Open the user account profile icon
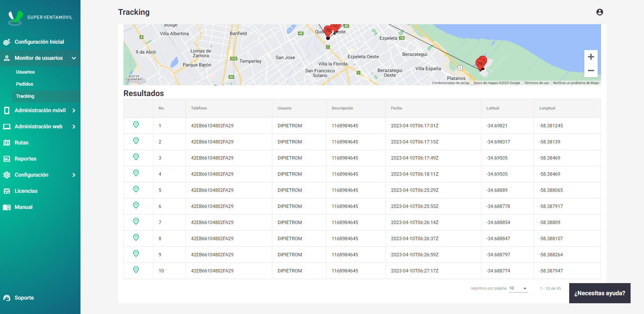The height and width of the screenshot is (314, 644). click(x=600, y=12)
